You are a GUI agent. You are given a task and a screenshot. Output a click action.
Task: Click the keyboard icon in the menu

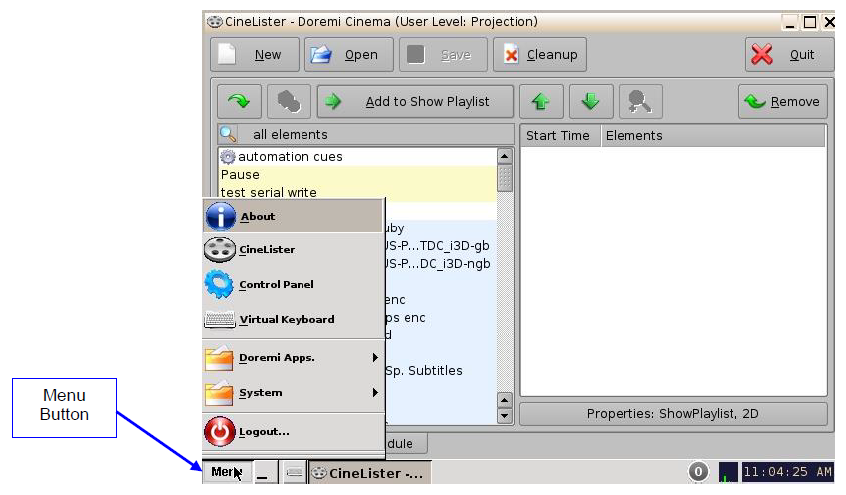(220, 320)
